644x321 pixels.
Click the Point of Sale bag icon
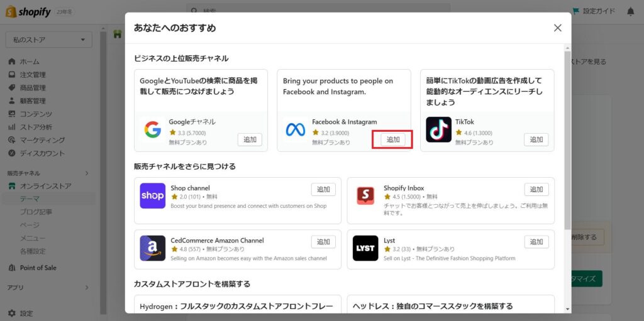12,268
